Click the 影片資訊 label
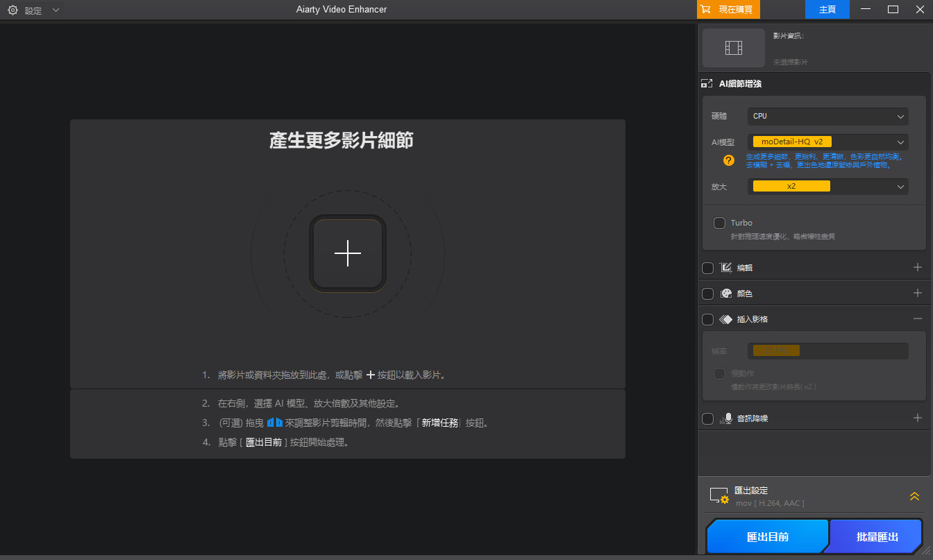The width and height of the screenshot is (933, 560). coord(789,35)
